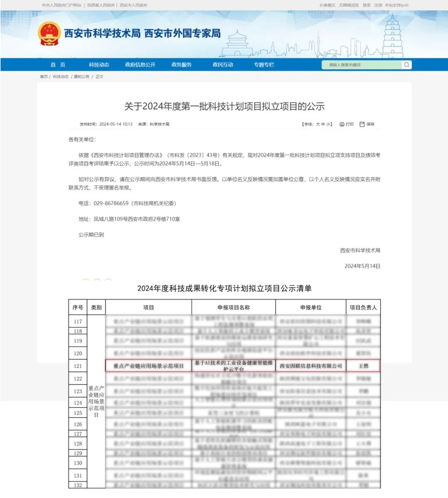Open the 科技动态 navigation tab
This screenshot has width=448, height=498.
tap(99, 65)
